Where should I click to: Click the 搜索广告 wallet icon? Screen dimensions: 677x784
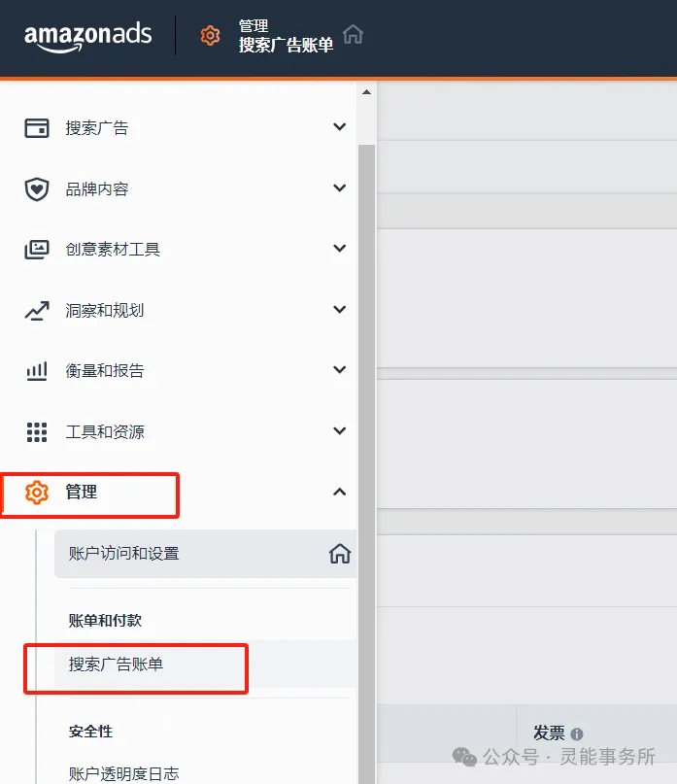(x=37, y=128)
